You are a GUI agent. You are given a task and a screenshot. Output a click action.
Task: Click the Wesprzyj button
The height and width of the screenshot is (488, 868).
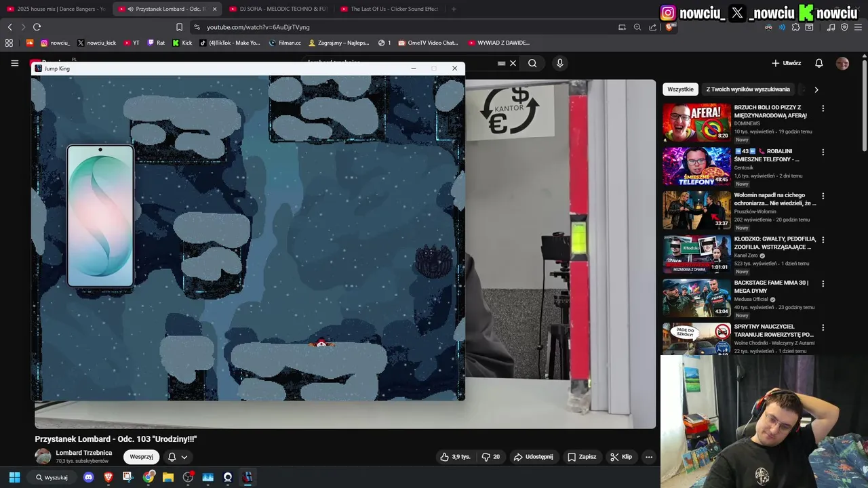tap(141, 457)
